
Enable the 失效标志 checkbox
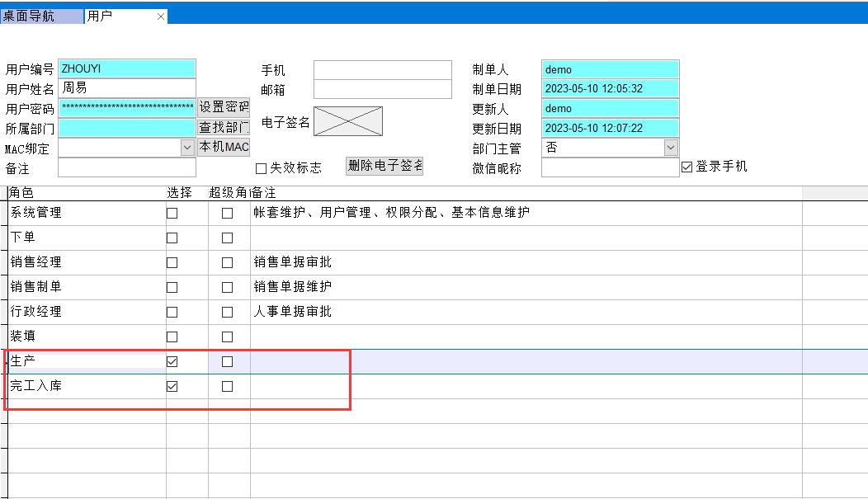pos(262,168)
